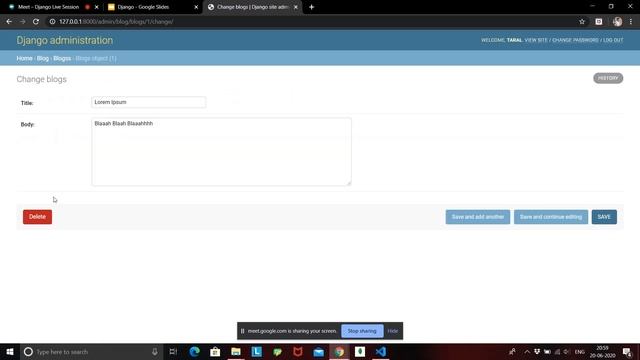Open Microsoft Store from the taskbar
Screen dimensions: 640x360
(215, 352)
